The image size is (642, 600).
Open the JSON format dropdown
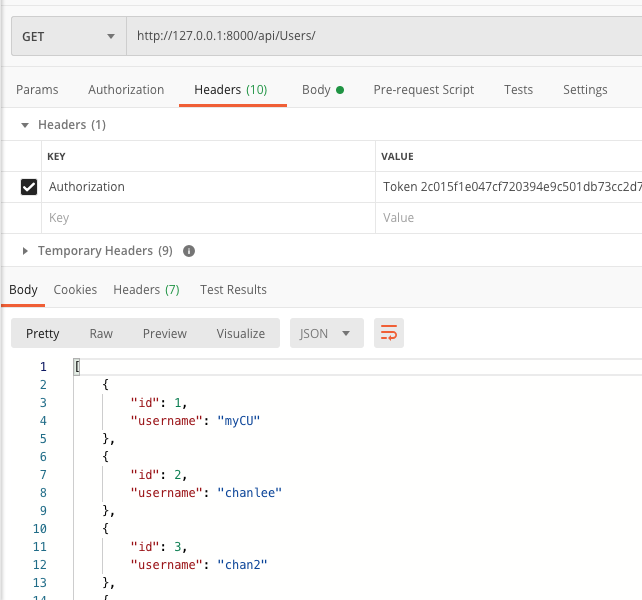click(x=327, y=333)
